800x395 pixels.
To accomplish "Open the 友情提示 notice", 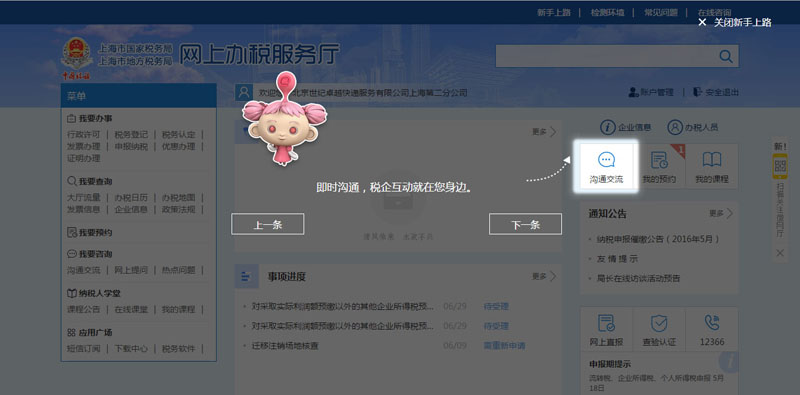I will click(x=617, y=259).
